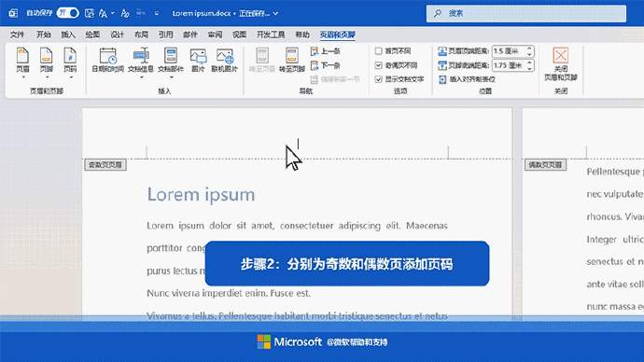Switch to the 绘图 (Draw) tab

click(92, 35)
